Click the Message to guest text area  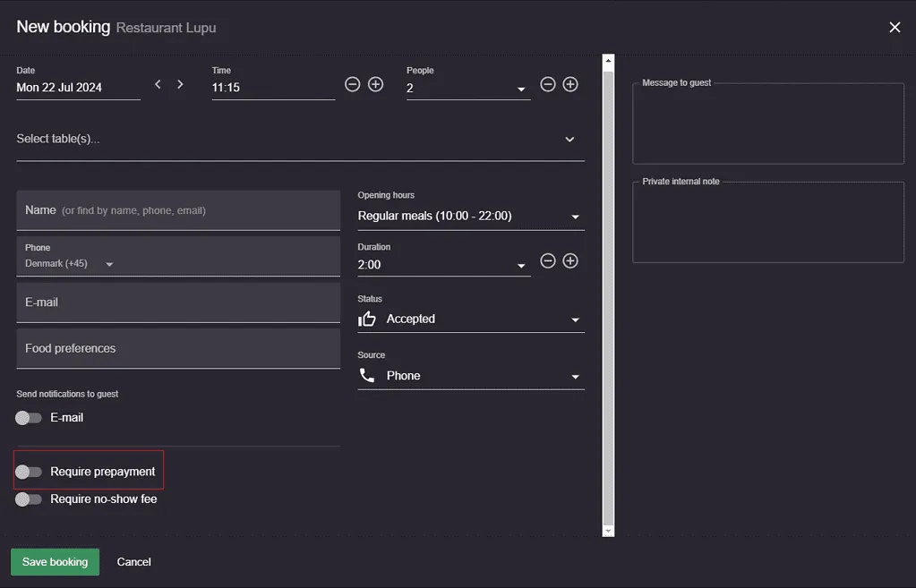pos(768,124)
